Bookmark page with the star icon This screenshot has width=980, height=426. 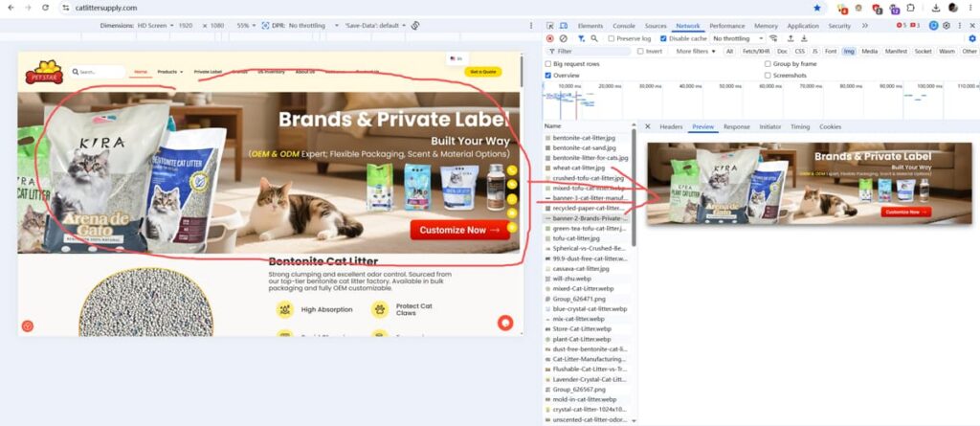pos(817,8)
